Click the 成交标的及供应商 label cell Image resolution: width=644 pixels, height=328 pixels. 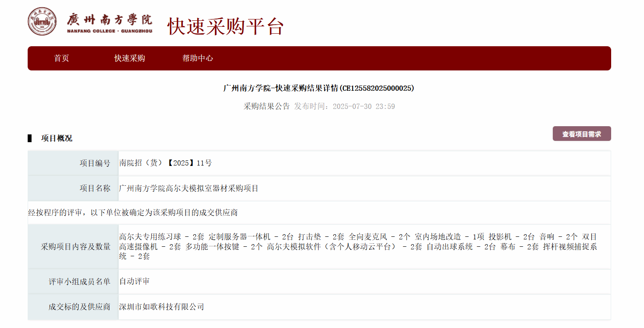pyautogui.click(x=73, y=307)
